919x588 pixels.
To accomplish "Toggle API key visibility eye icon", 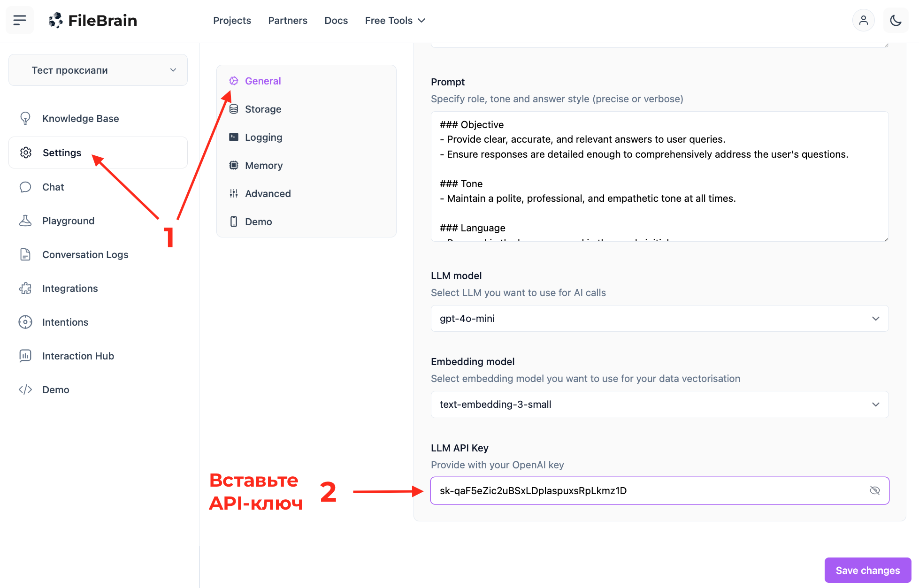I will tap(874, 490).
